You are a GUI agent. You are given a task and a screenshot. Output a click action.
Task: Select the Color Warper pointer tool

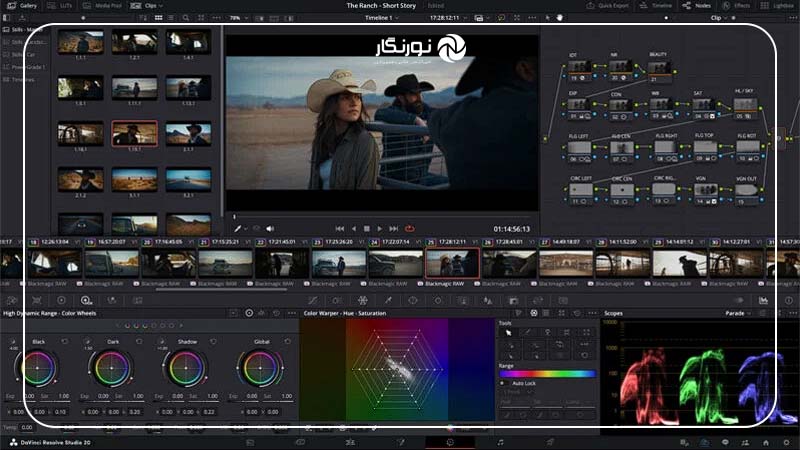tap(508, 333)
